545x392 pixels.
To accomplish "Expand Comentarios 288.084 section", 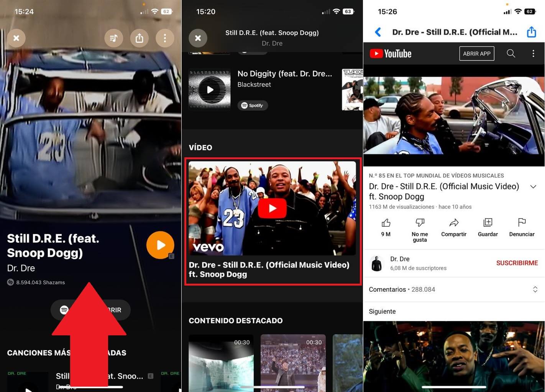I will pos(454,289).
